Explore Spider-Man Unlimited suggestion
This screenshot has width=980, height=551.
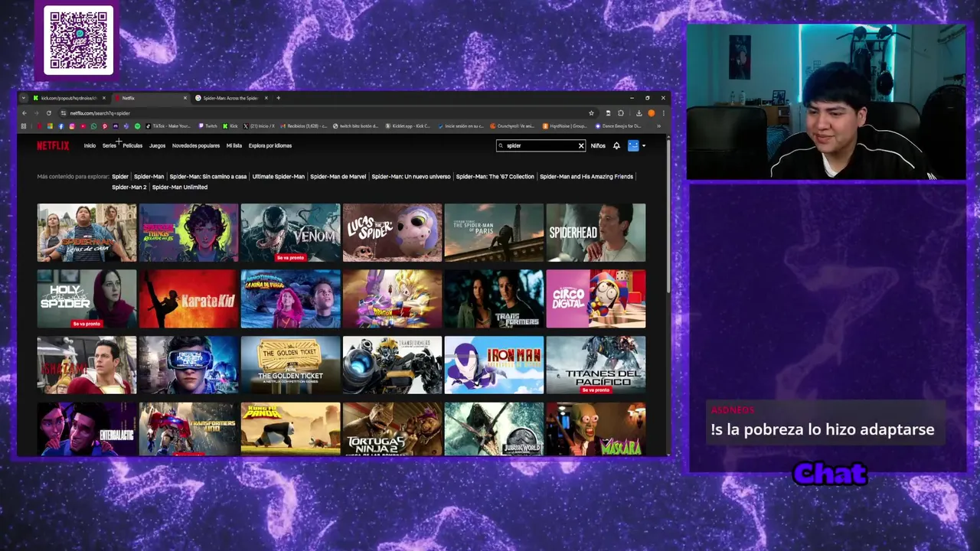coord(180,187)
